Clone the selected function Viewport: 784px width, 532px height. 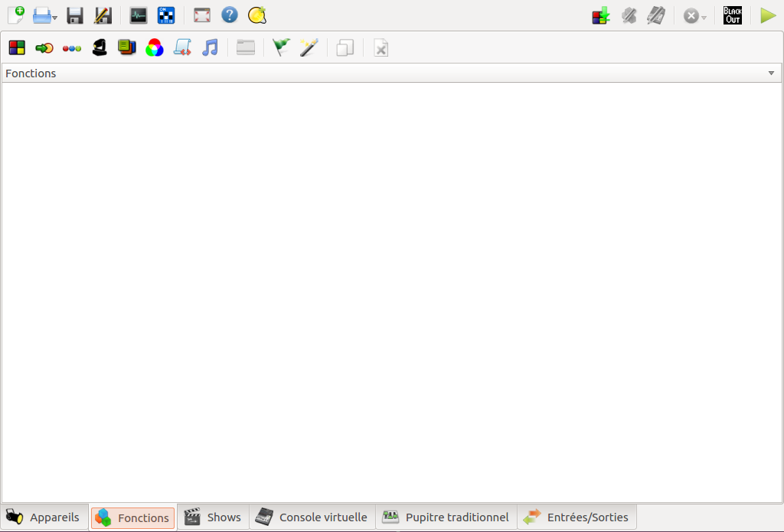pos(345,48)
